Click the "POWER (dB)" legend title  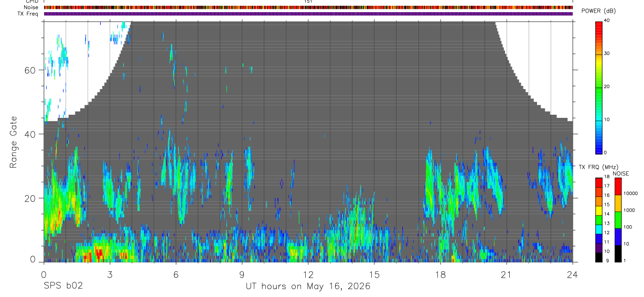click(599, 11)
